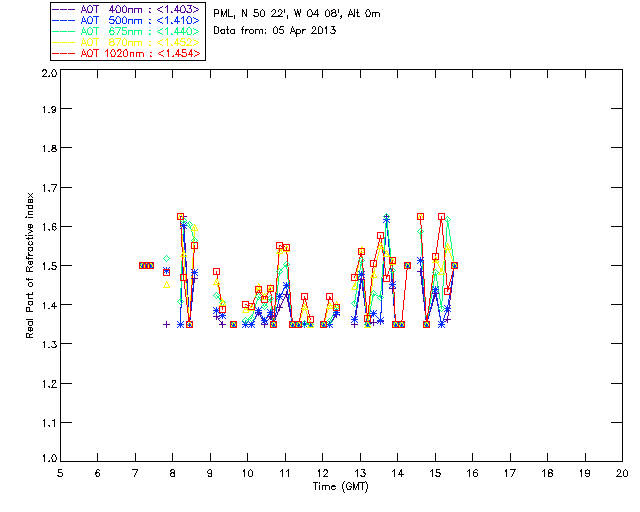Click the 1.0 y-axis tick label
640x512 pixels.
coord(49,458)
